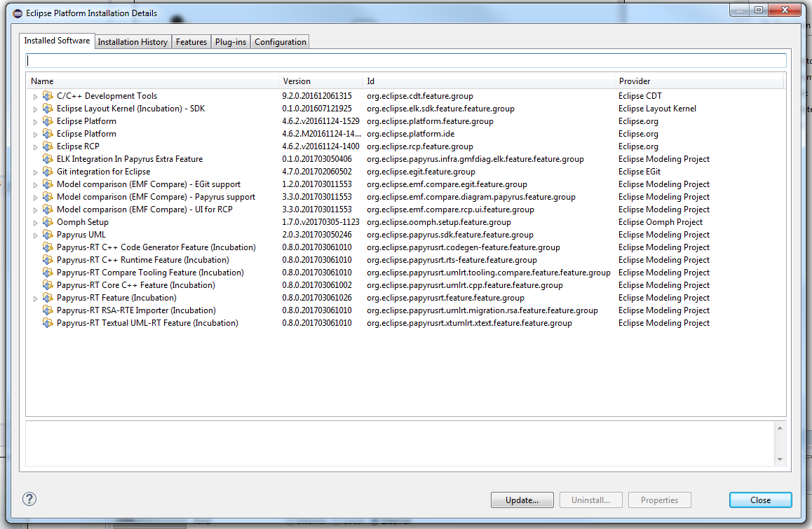This screenshot has height=529, width=812.
Task: Expand the C/C++ Development Tools entry
Action: [35, 97]
